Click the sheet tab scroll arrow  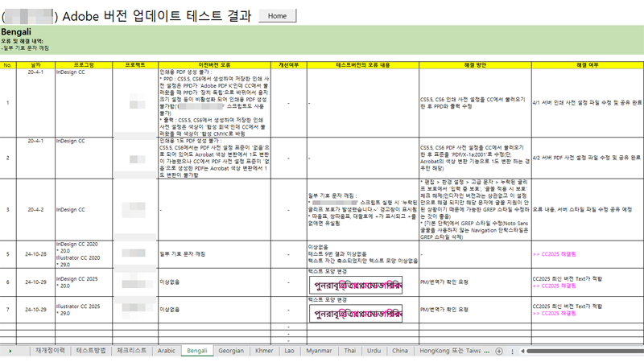(x=10, y=352)
